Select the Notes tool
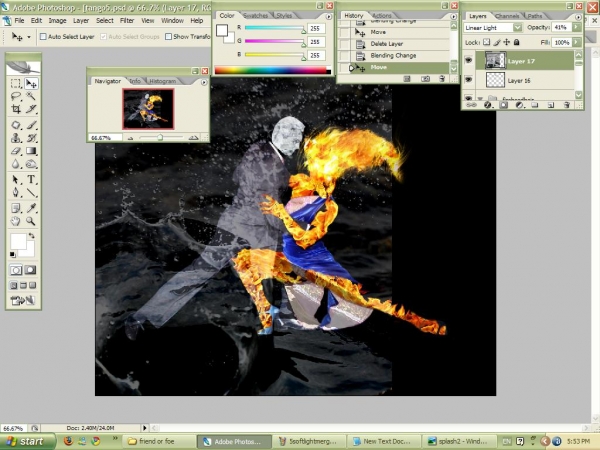Image resolution: width=600 pixels, height=450 pixels. pyautogui.click(x=16, y=208)
